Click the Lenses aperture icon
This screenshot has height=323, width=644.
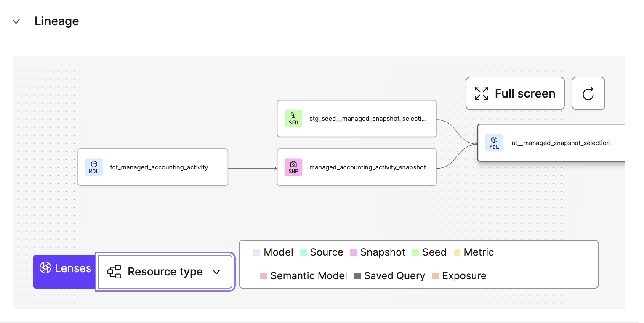tap(45, 268)
